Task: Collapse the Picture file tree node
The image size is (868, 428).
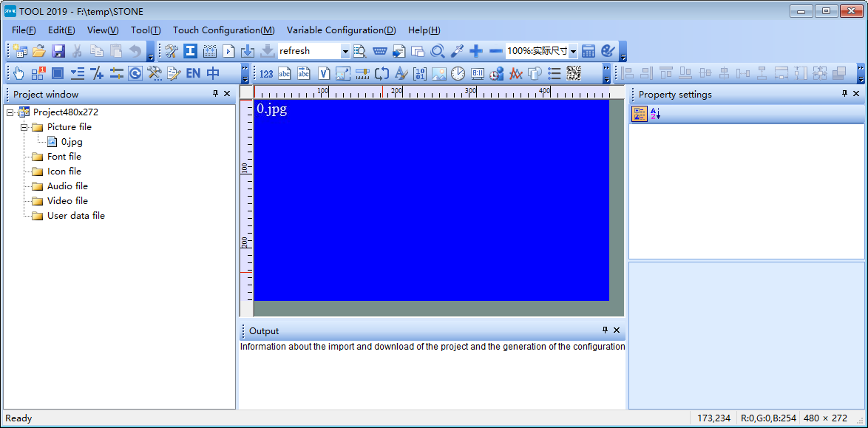Action: (24, 126)
